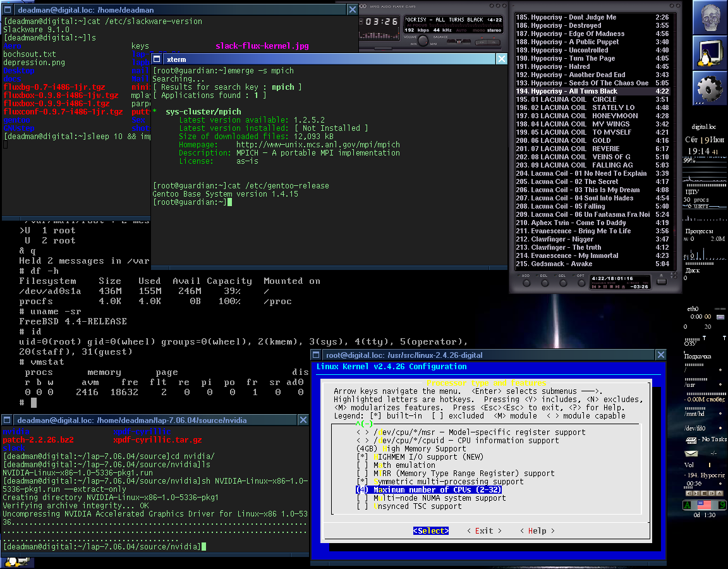The width and height of the screenshot is (728, 569).
Task: Click the /dev/fd0 entry in gkrellm
Action: pos(695,428)
